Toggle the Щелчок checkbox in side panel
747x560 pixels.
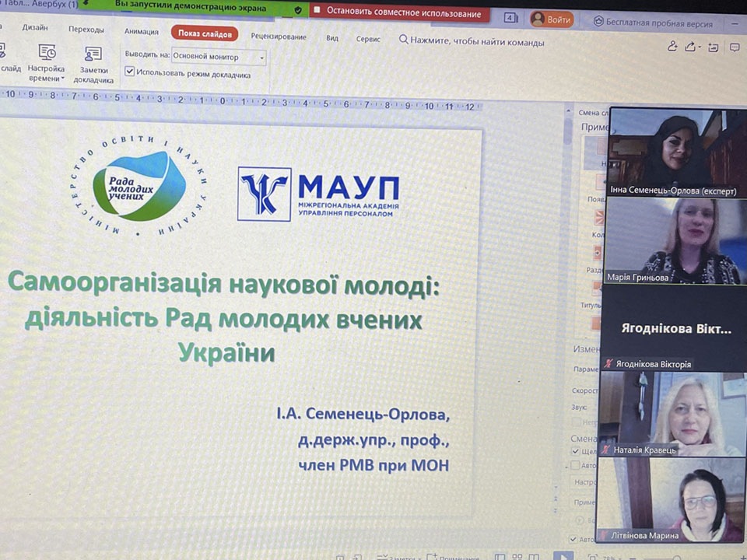pos(576,451)
